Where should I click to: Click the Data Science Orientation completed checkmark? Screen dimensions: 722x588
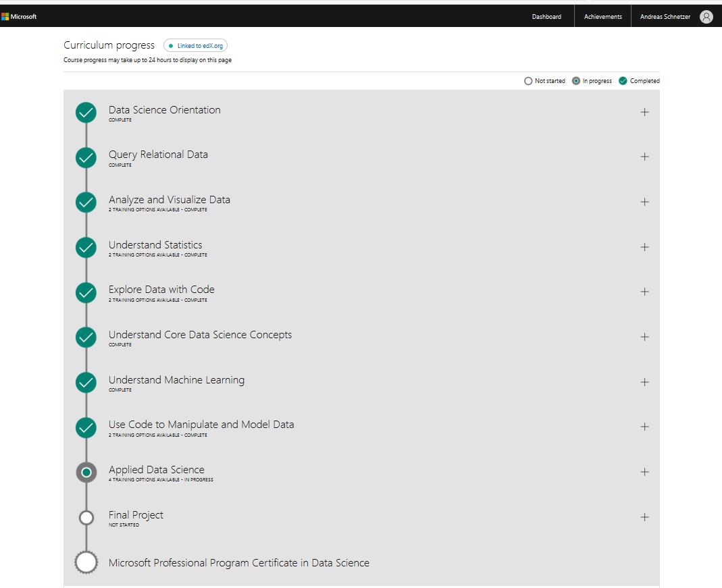tap(86, 113)
